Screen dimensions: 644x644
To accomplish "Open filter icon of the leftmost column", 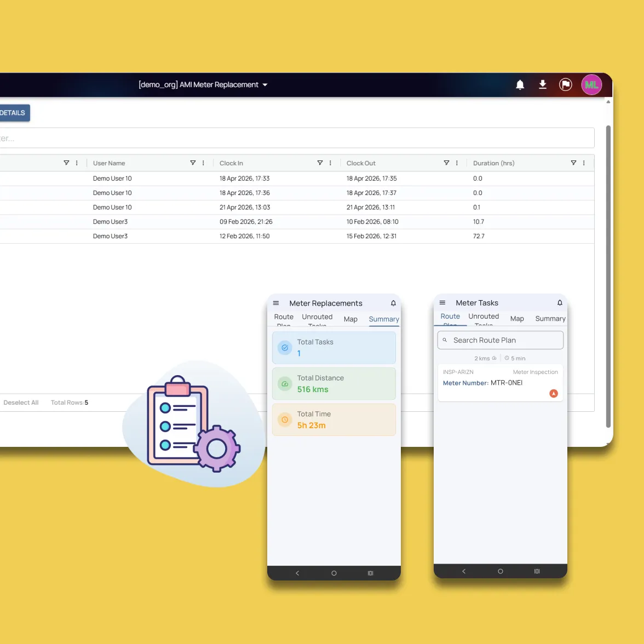I will [x=66, y=163].
